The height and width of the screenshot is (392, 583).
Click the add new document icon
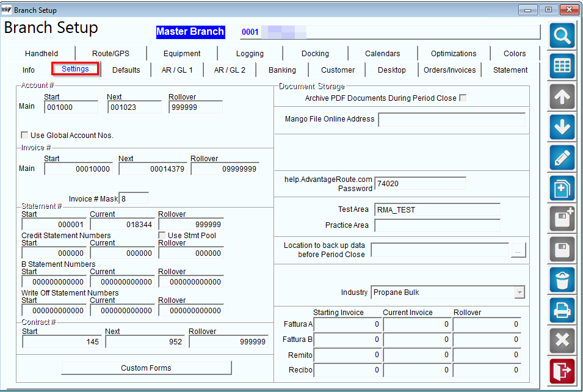pos(562,189)
